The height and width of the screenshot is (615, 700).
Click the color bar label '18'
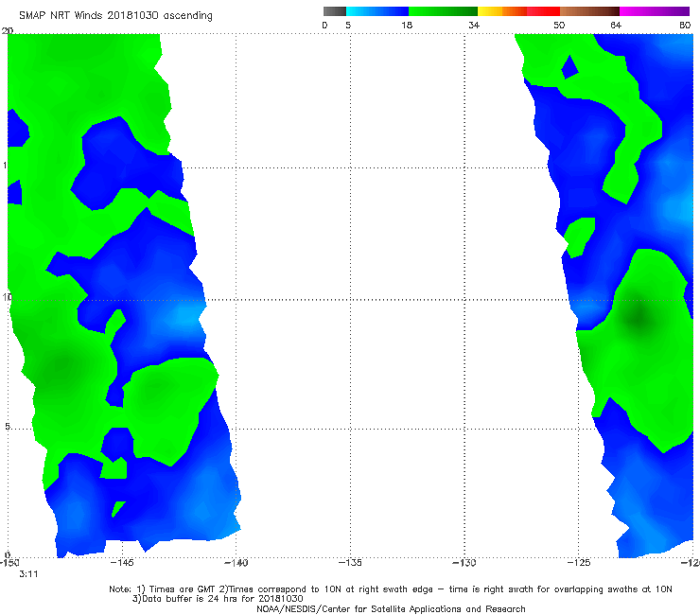click(407, 25)
